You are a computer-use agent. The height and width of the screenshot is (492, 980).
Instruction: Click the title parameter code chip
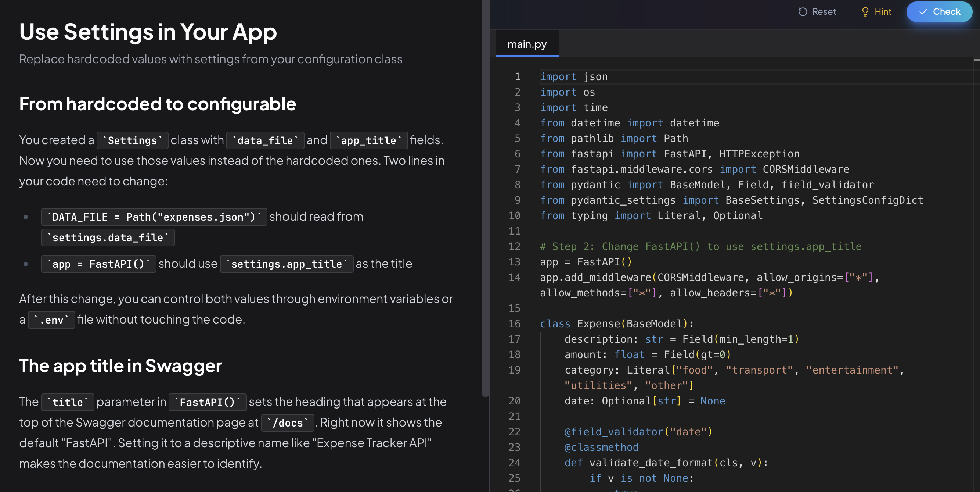click(x=67, y=402)
